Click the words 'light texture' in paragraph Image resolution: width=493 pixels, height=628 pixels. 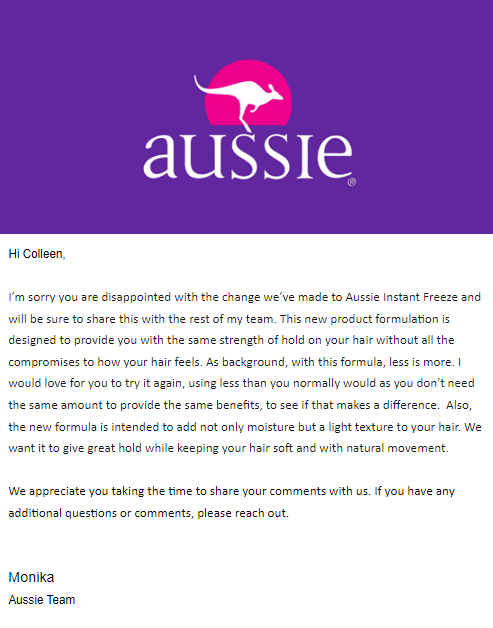(x=361, y=427)
